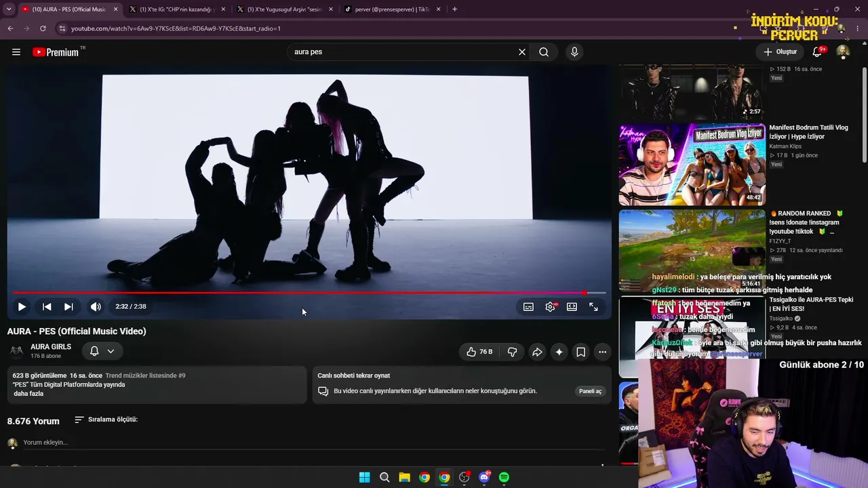This screenshot has width=868, height=488.
Task: Open the 2:57 recommended video thumbnail
Action: 692,92
